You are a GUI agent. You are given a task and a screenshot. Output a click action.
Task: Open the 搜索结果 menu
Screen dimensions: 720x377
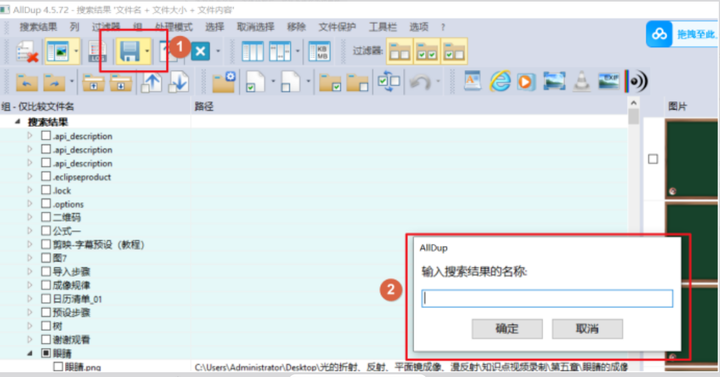tap(38, 27)
